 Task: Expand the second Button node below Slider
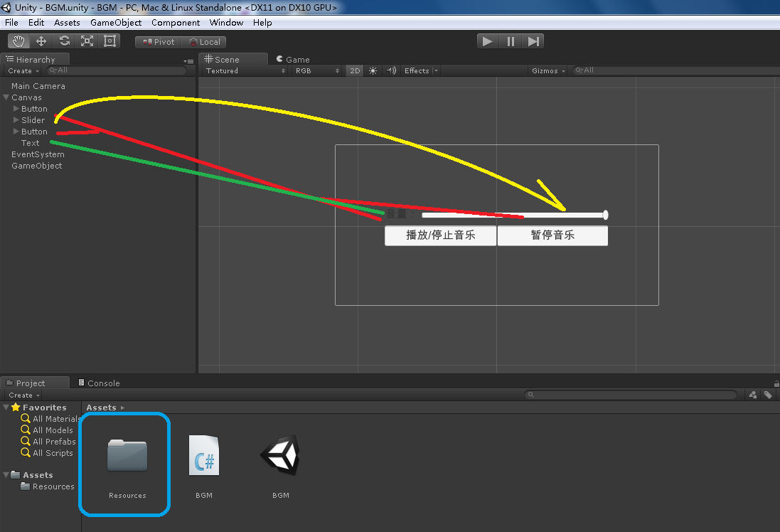pos(16,132)
